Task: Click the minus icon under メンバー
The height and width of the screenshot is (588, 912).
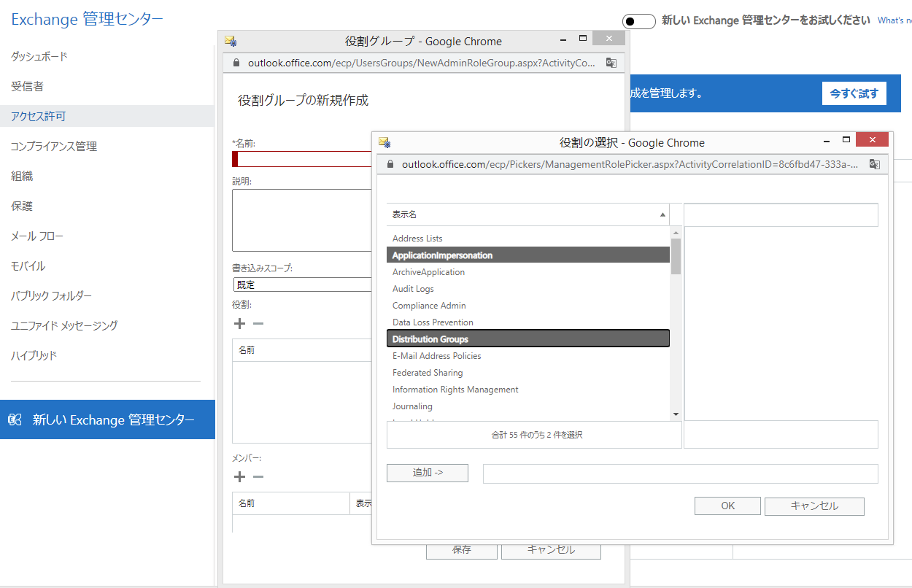Action: (x=258, y=476)
